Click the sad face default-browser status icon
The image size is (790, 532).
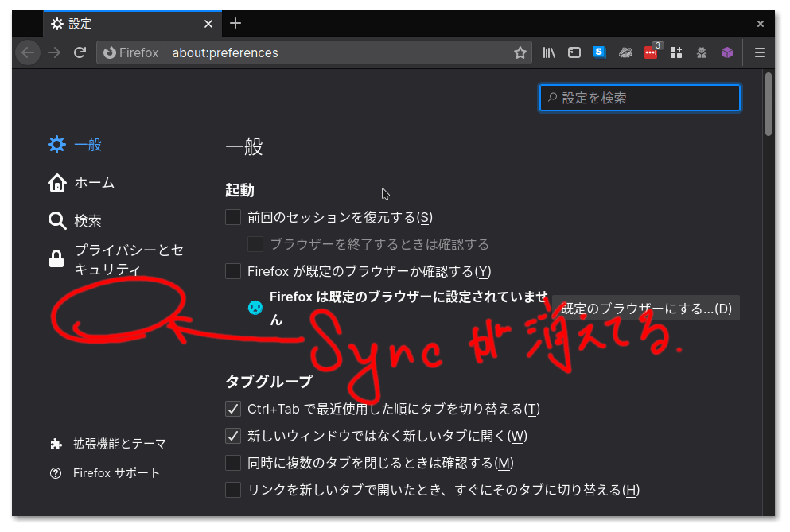click(x=255, y=308)
